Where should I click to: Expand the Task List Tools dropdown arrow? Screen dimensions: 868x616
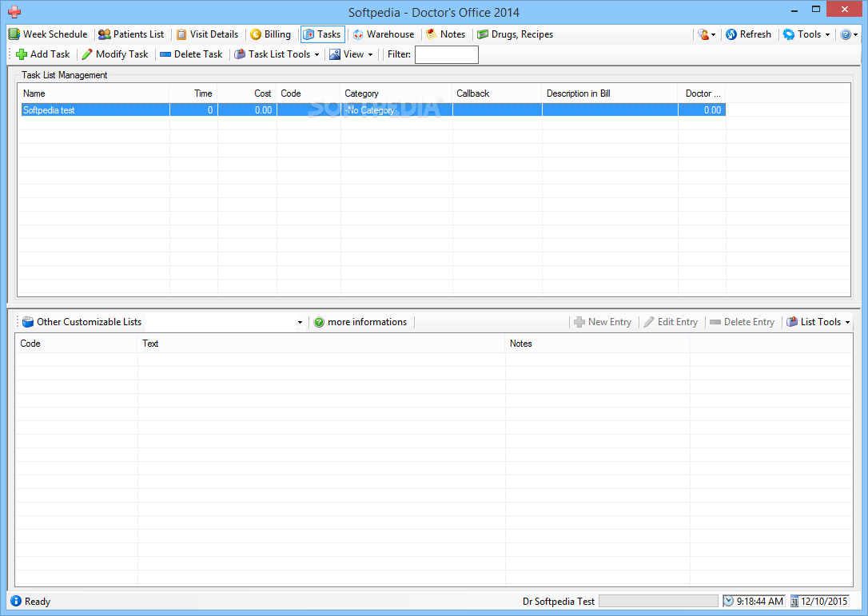pyautogui.click(x=317, y=55)
